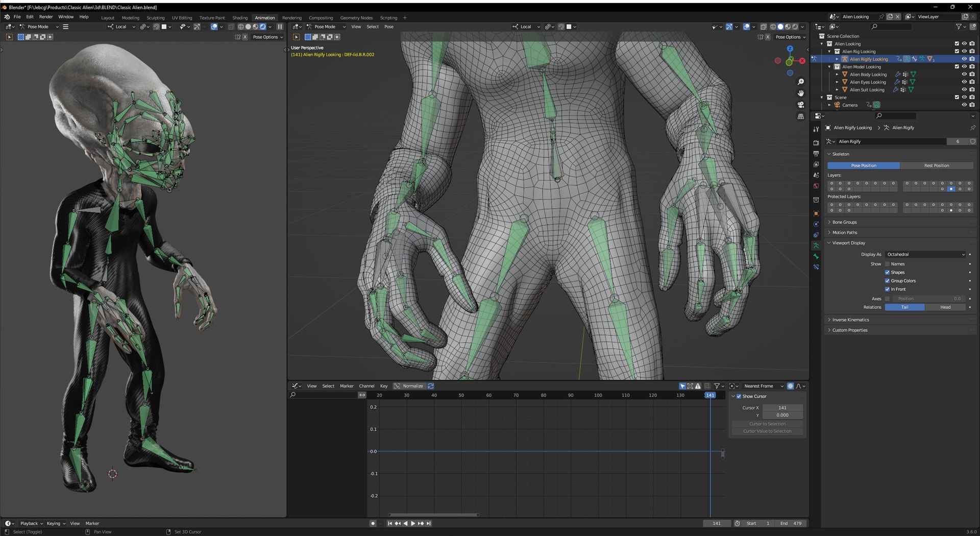Jump to last frame in playback controls
Screen dimensions: 980x536
pos(429,523)
